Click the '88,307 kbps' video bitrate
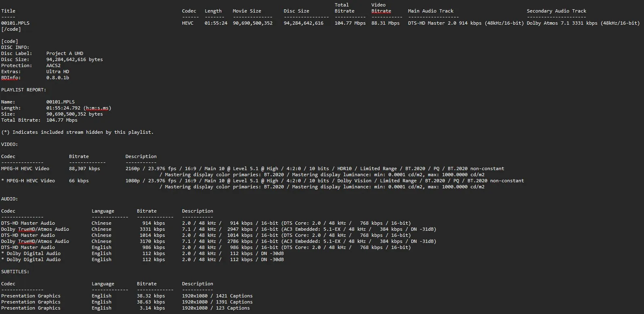Screen dimensions: 644x314 coord(84,169)
